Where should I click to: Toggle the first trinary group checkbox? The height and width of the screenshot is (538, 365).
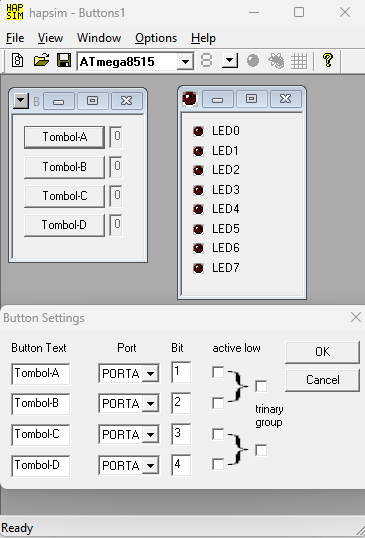point(261,386)
